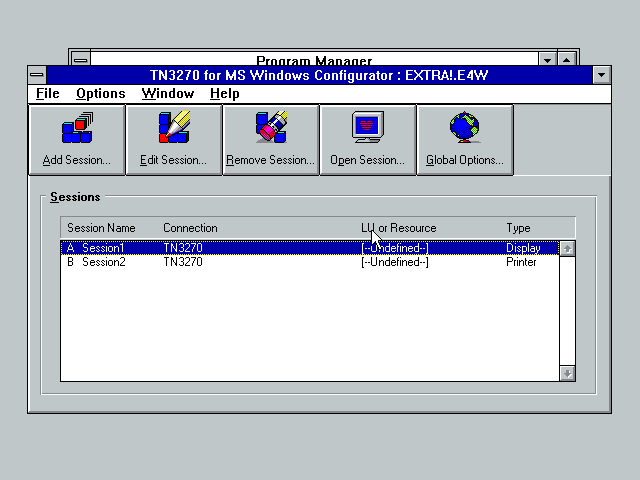Screen dimensions: 640x480
Task: Click TN3270 connection in Session1 row
Action: pos(183,248)
